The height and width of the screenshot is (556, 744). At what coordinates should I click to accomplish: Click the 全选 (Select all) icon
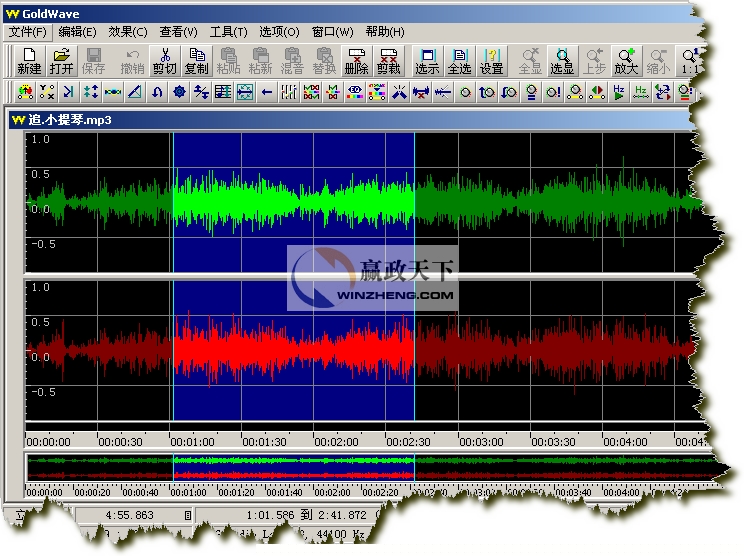pos(459,61)
